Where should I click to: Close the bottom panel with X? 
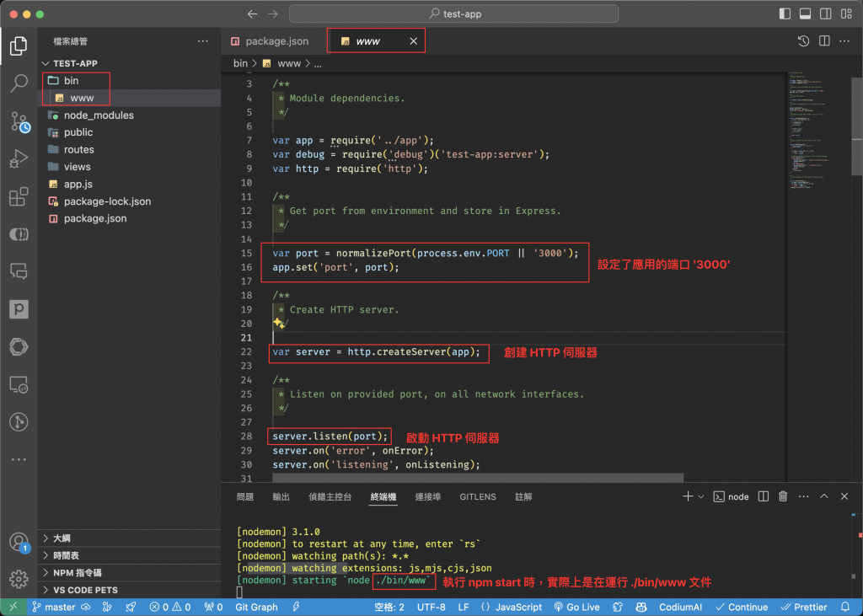(x=844, y=496)
